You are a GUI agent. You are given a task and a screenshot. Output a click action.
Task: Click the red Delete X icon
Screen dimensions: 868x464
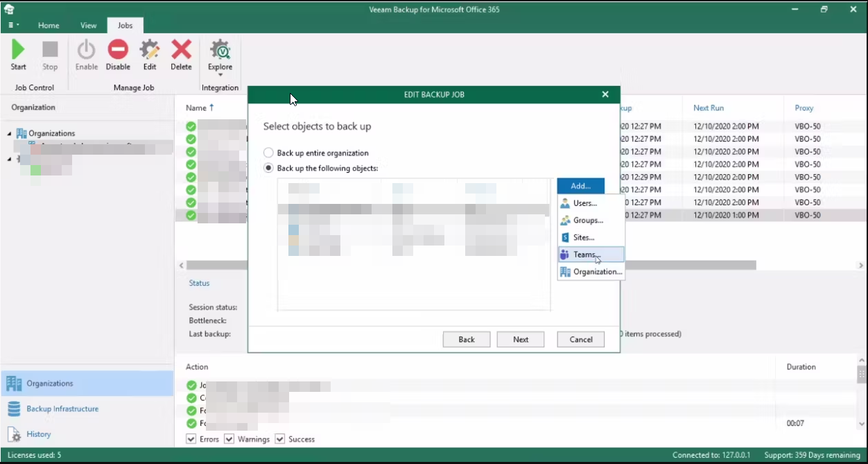pyautogui.click(x=181, y=50)
